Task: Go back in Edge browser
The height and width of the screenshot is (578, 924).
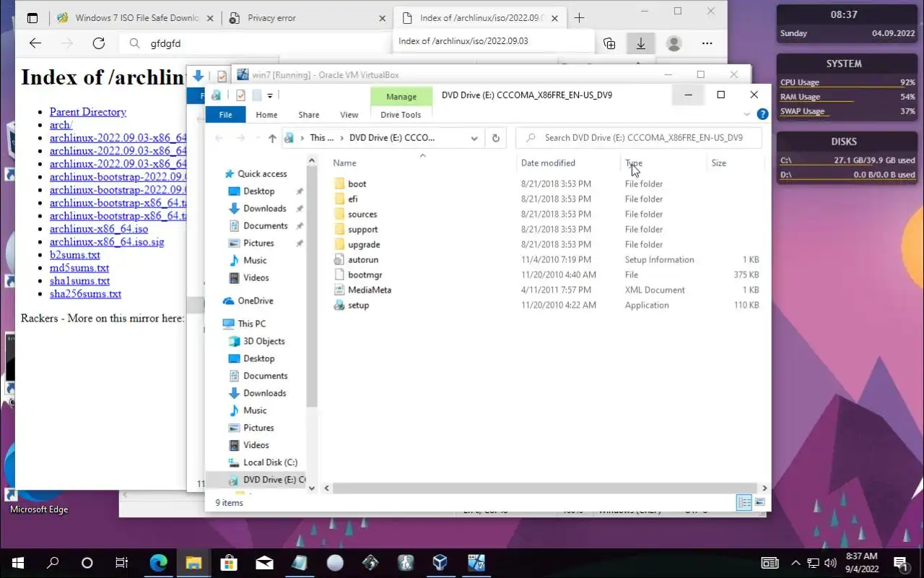Action: point(35,43)
